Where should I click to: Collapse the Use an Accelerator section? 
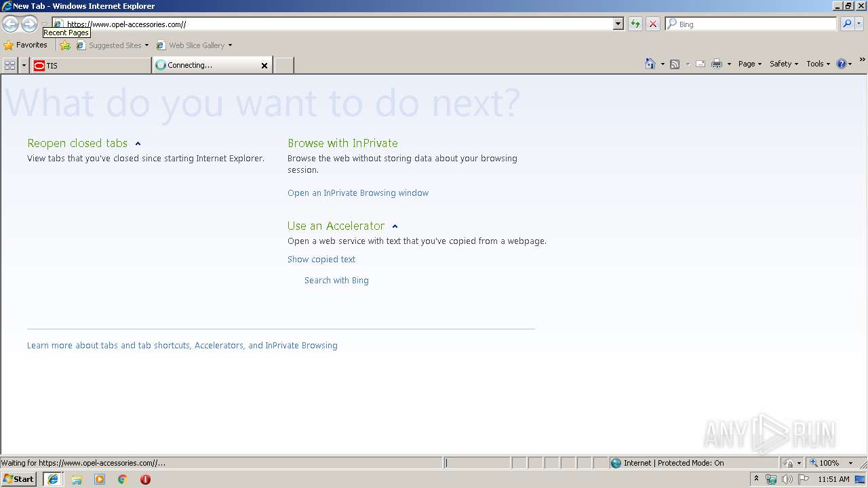click(395, 226)
